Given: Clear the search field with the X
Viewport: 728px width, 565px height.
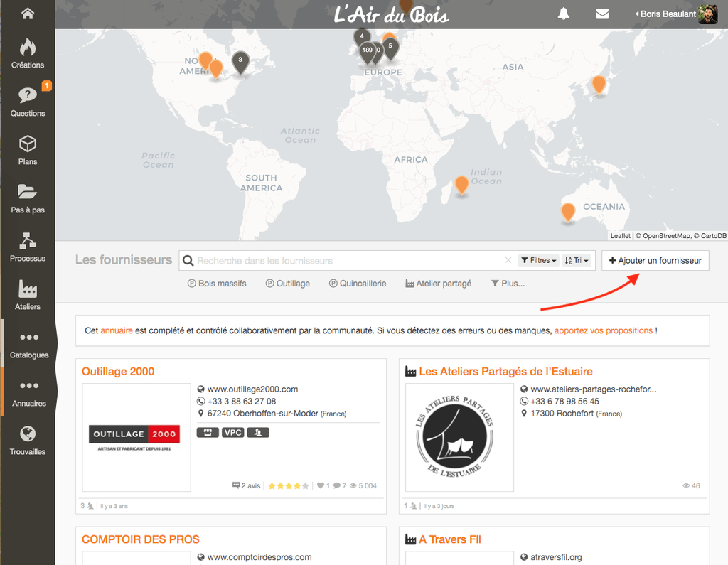Looking at the screenshot, I should click(508, 260).
